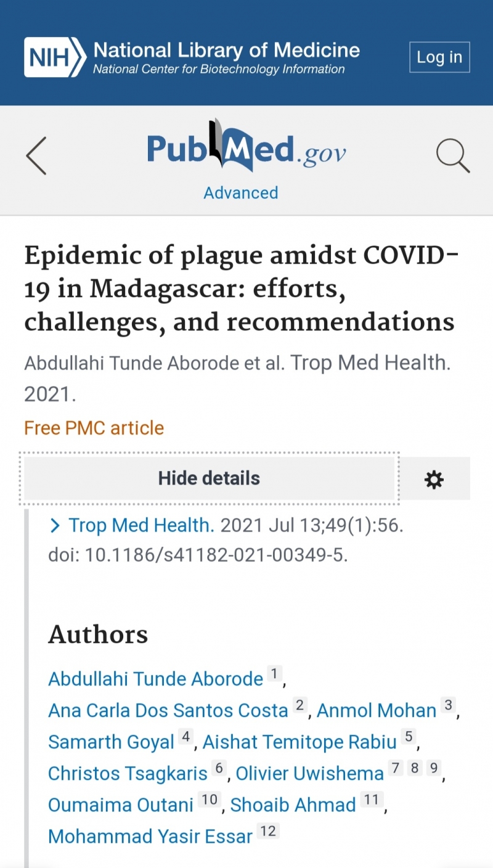493x868 pixels.
Task: Click affiliation superscript 1 next to Aborode
Action: [x=274, y=673]
